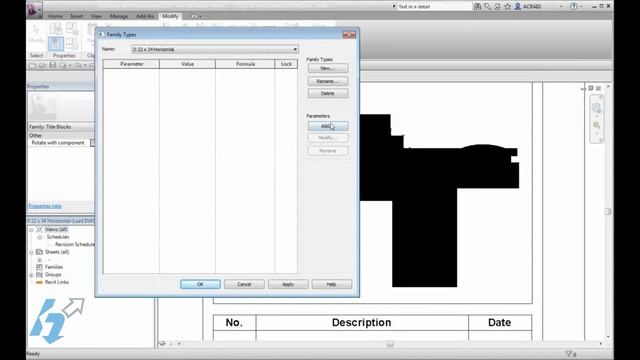Switch to the View ribbon tab
Screen dimensions: 640x360
click(96, 16)
